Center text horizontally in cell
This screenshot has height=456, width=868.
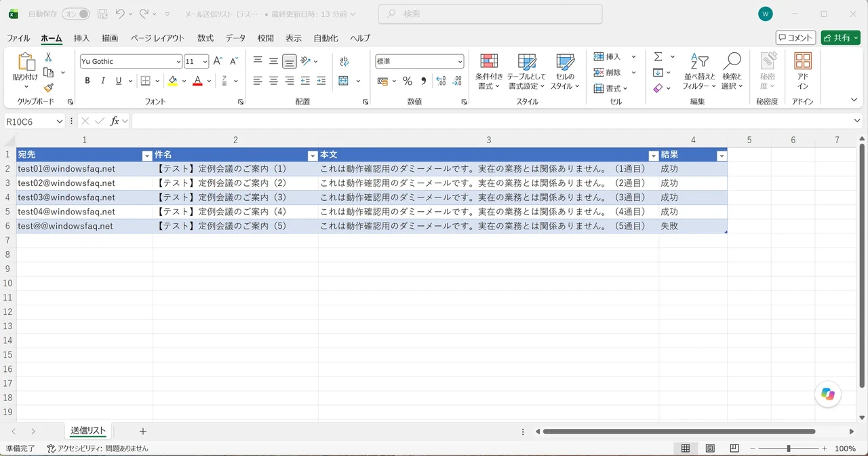(x=273, y=81)
